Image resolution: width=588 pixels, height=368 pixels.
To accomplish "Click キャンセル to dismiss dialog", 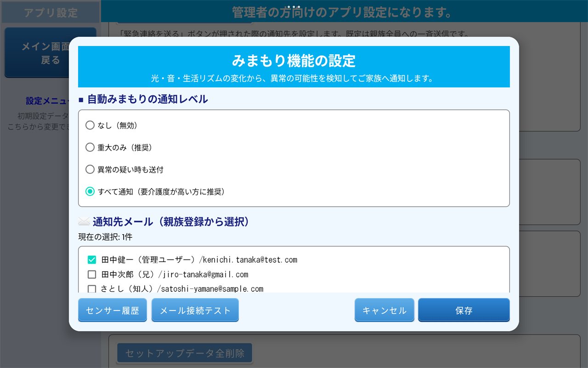I will 384,310.
